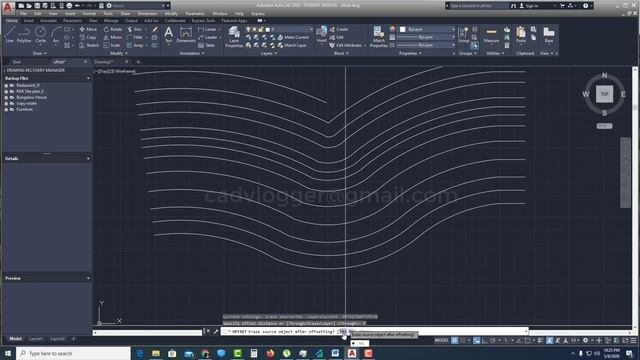
Task: Select the Circle tool
Action: (x=40, y=35)
